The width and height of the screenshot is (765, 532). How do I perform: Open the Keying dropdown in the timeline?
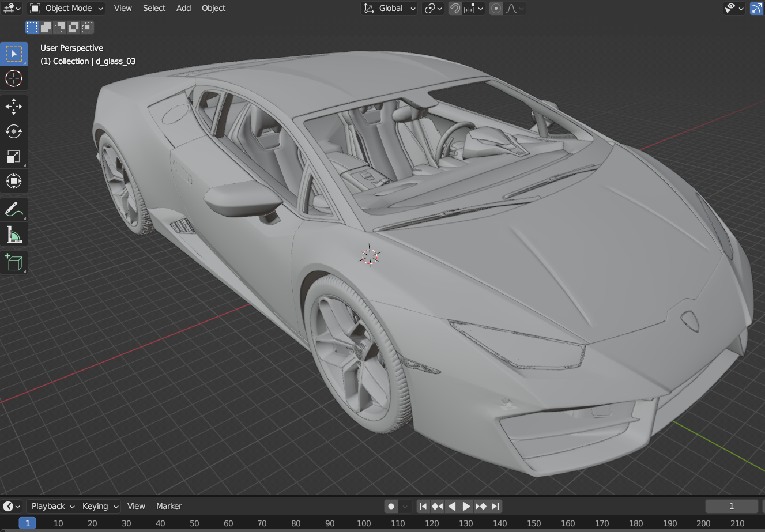[100, 506]
